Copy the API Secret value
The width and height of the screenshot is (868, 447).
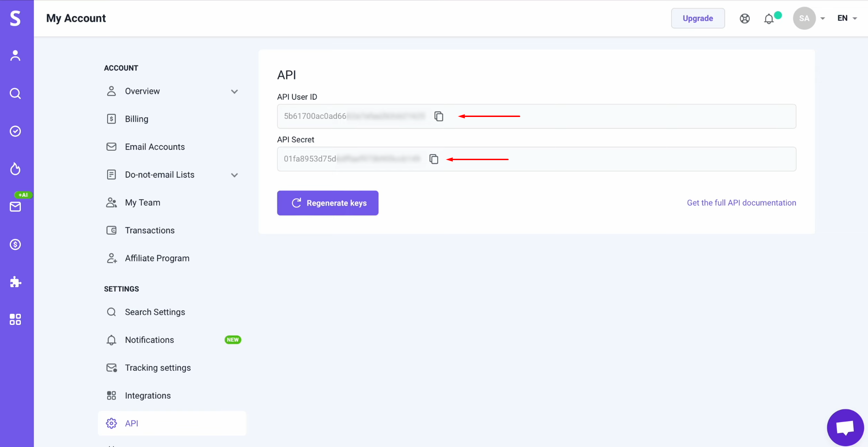click(434, 159)
